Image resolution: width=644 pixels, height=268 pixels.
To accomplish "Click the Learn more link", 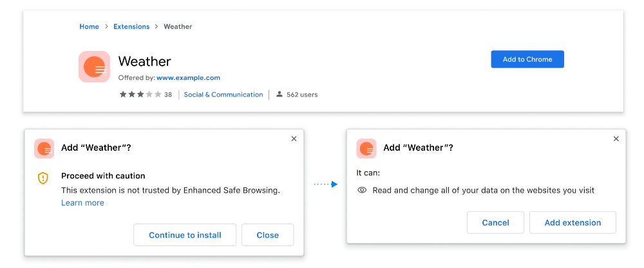I will click(82, 203).
